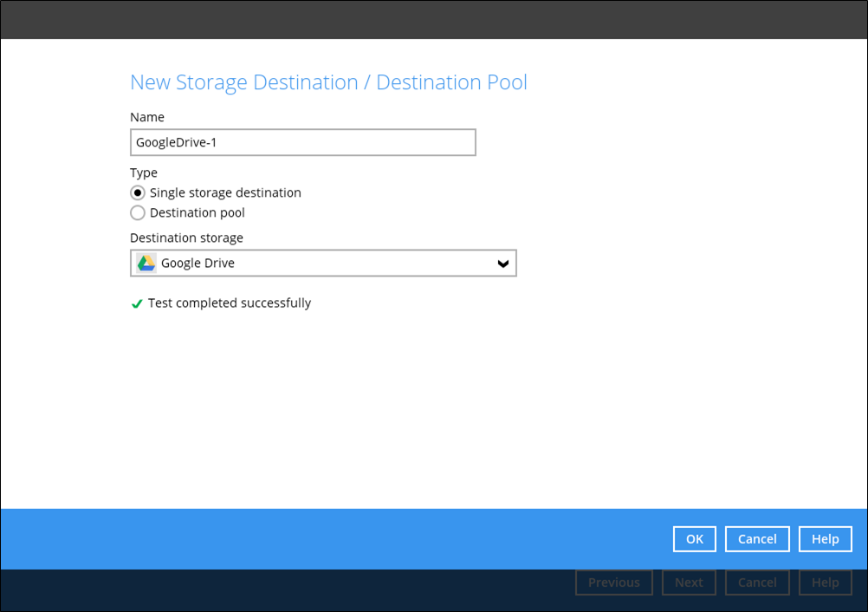Click the dimmed Next button
This screenshot has height=612, width=868.
[x=689, y=583]
